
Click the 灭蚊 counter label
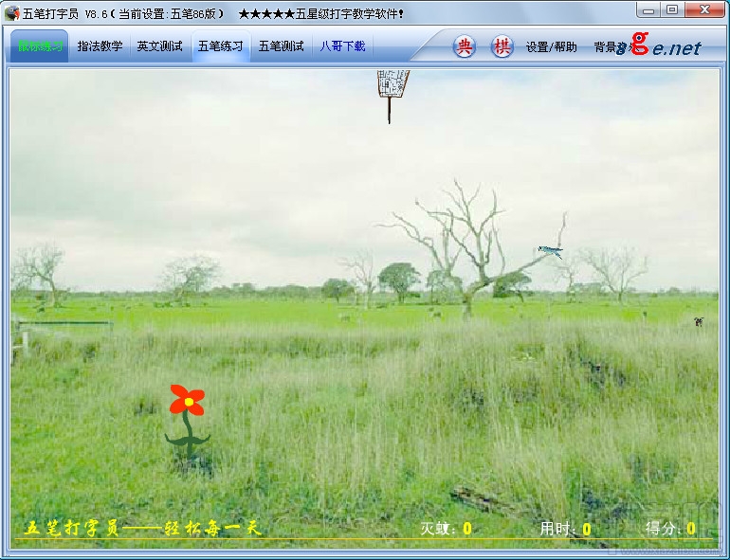437,529
